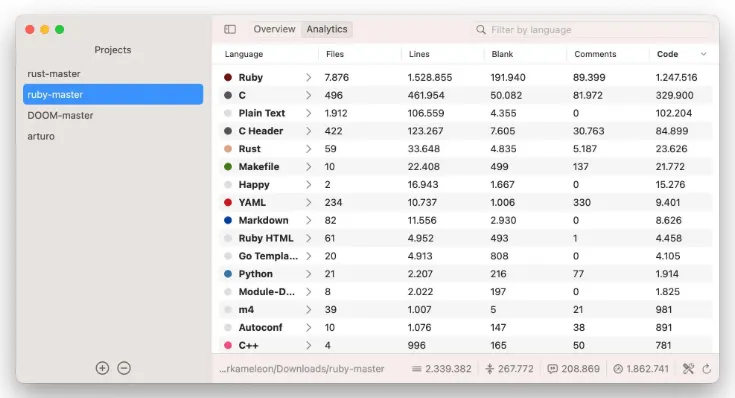Select the Module-D... language name
This screenshot has width=735, height=398.
pos(267,292)
